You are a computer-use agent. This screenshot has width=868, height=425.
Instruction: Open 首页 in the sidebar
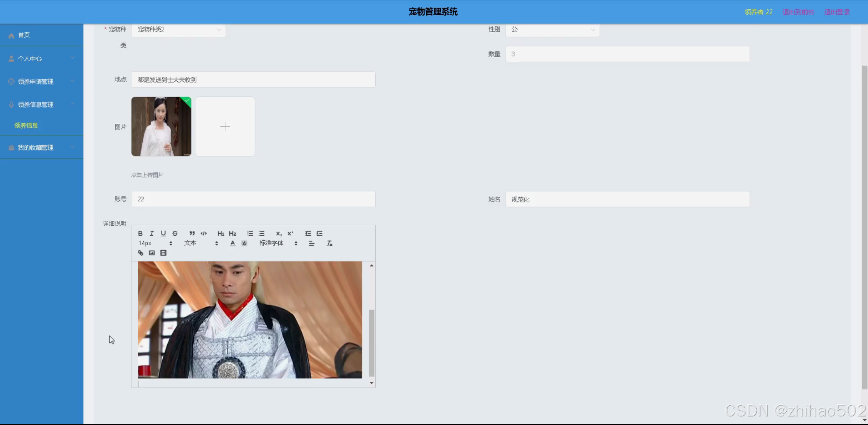tap(24, 35)
